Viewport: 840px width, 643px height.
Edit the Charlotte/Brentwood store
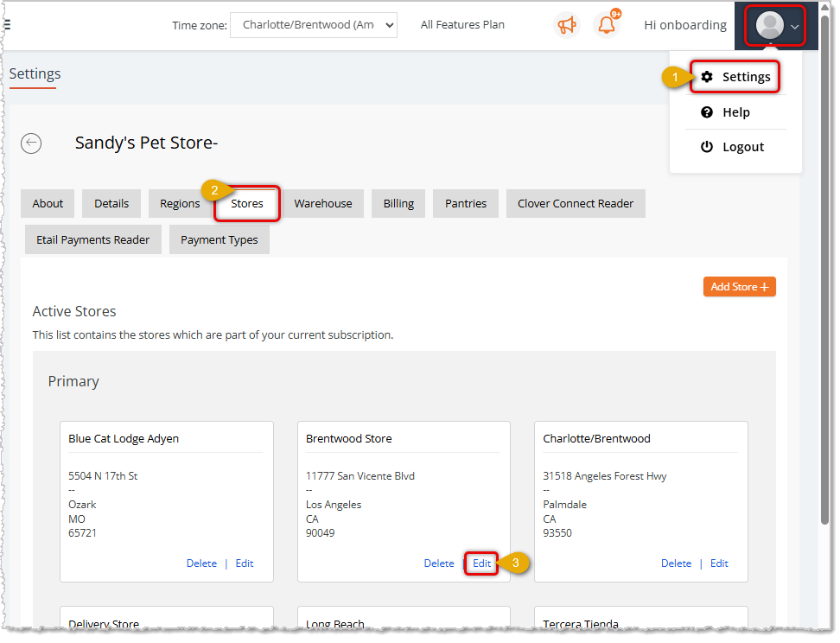[719, 563]
